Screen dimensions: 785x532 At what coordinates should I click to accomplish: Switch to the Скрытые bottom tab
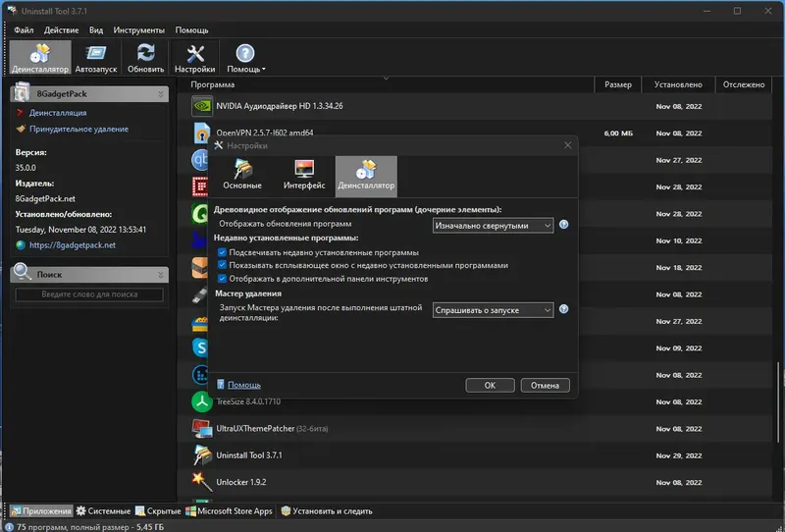tap(158, 511)
